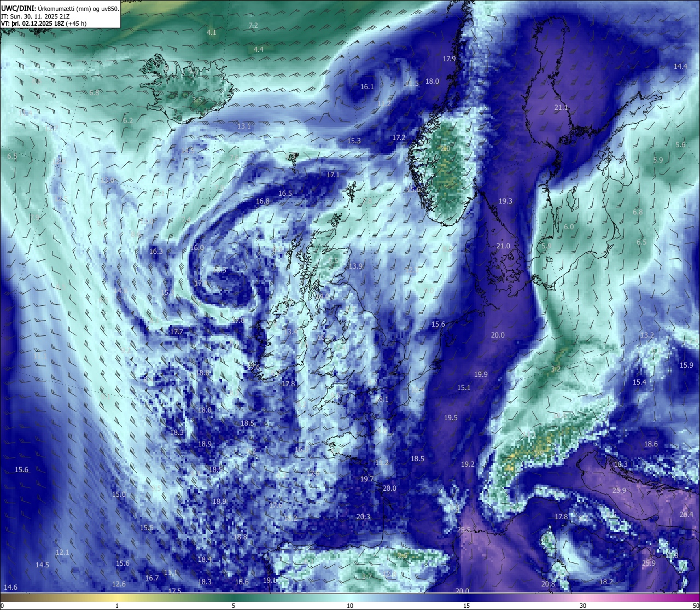
Task: Click the 15.4 value label
Action: pos(639,382)
